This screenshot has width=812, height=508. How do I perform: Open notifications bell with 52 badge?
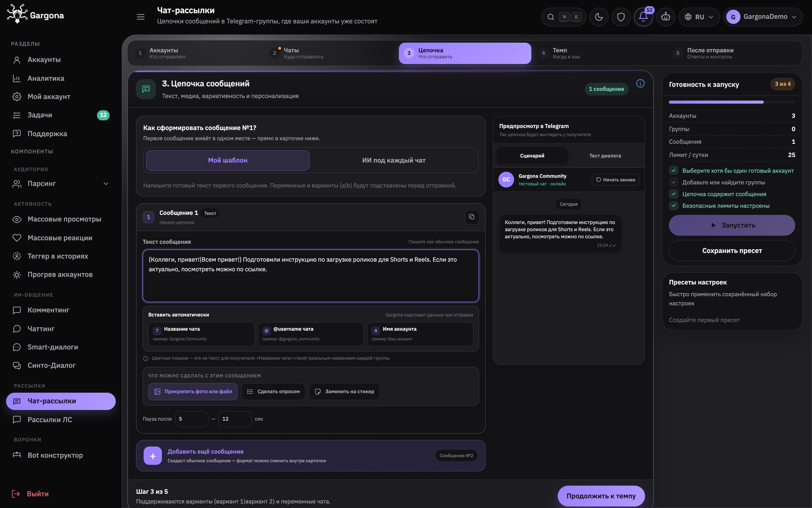[x=643, y=17]
